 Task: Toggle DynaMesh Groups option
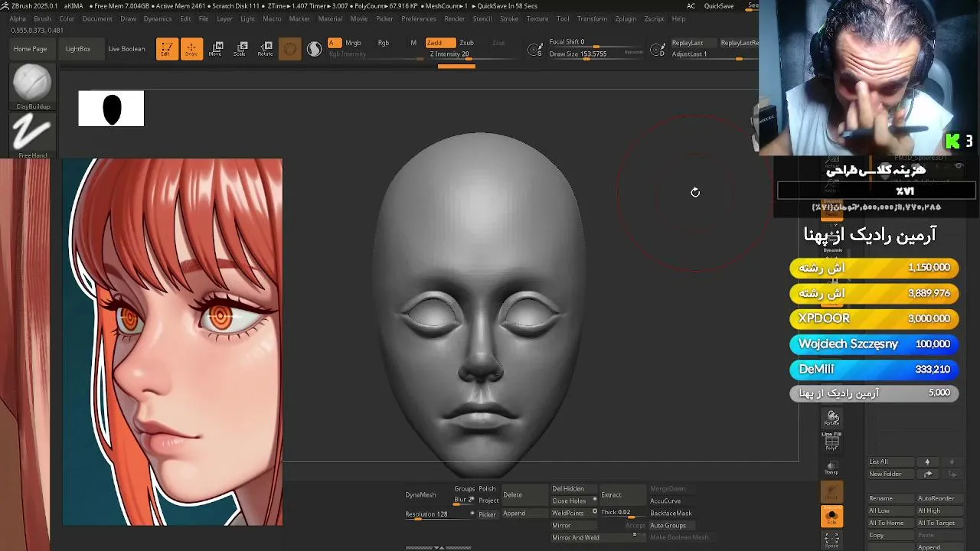[465, 489]
